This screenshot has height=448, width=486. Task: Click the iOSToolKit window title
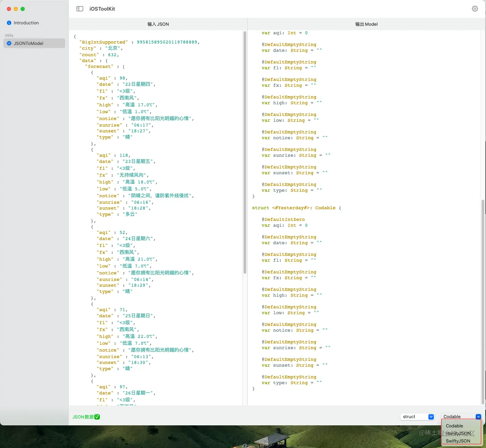pyautogui.click(x=102, y=9)
